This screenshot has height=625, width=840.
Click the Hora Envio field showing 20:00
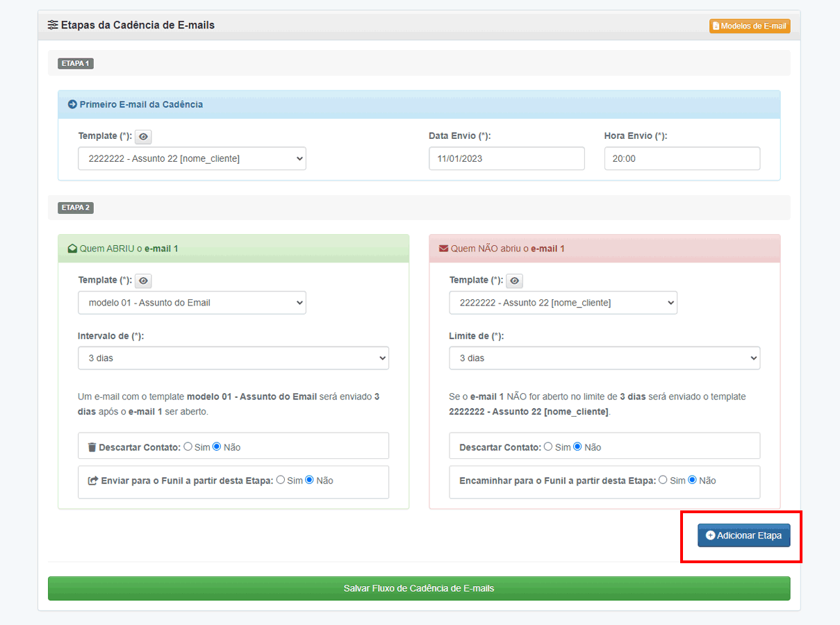[x=682, y=158]
